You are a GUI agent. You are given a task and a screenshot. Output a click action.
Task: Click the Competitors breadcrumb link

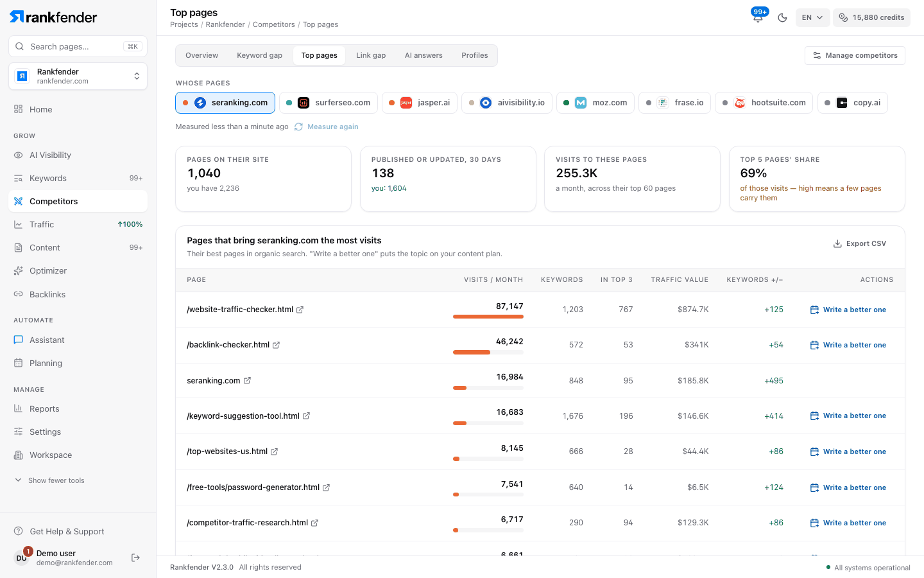coord(274,24)
